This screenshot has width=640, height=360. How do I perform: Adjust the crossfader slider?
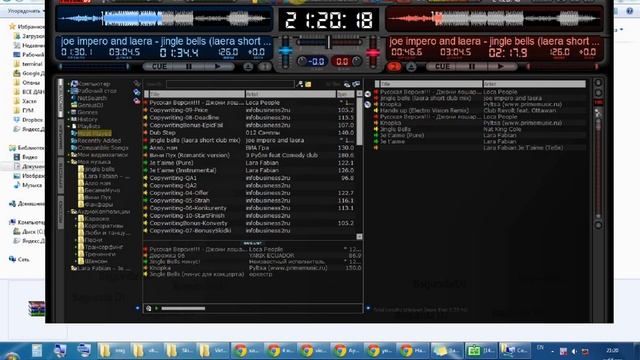329,42
